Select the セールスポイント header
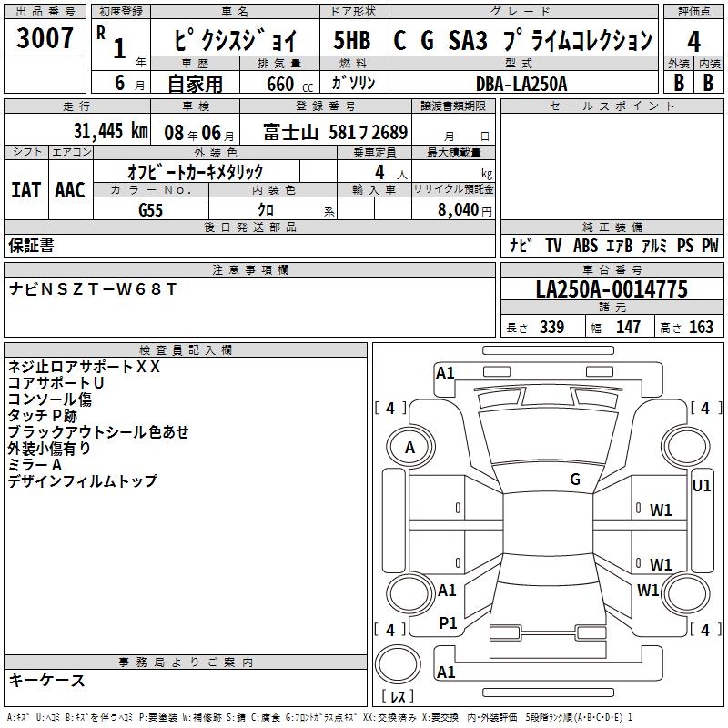Viewport: 728px width, 728px height. pos(612,106)
